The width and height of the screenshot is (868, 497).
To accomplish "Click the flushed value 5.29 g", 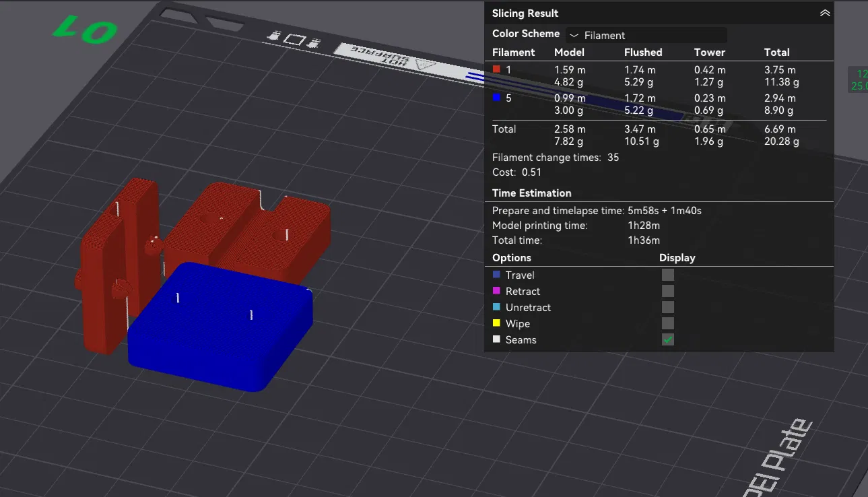I will tap(640, 82).
